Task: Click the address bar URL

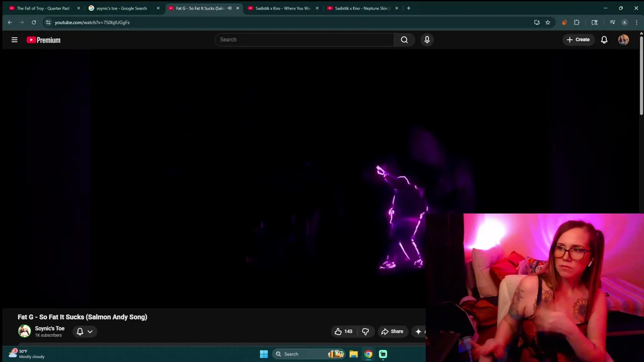Action: [x=92, y=22]
